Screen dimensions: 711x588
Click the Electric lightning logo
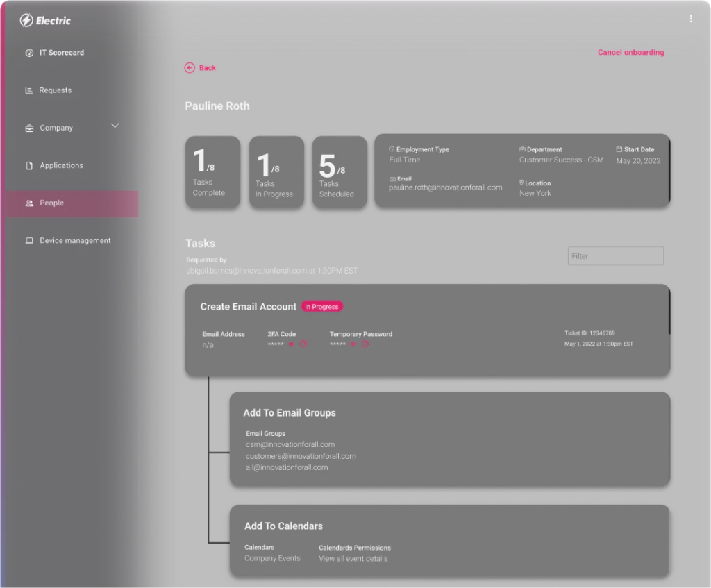pos(26,20)
